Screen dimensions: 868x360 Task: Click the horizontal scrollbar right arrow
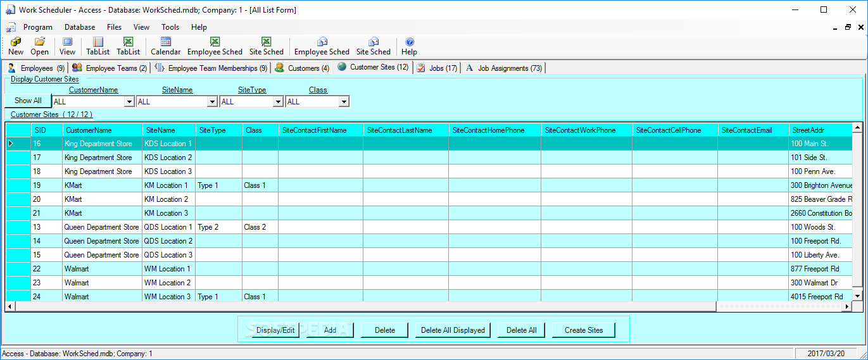(x=847, y=306)
